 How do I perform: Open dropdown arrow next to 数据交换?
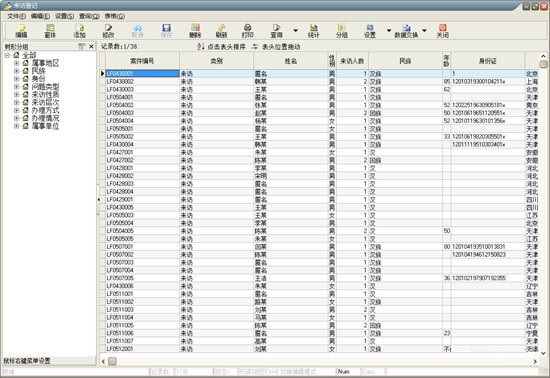tap(424, 31)
